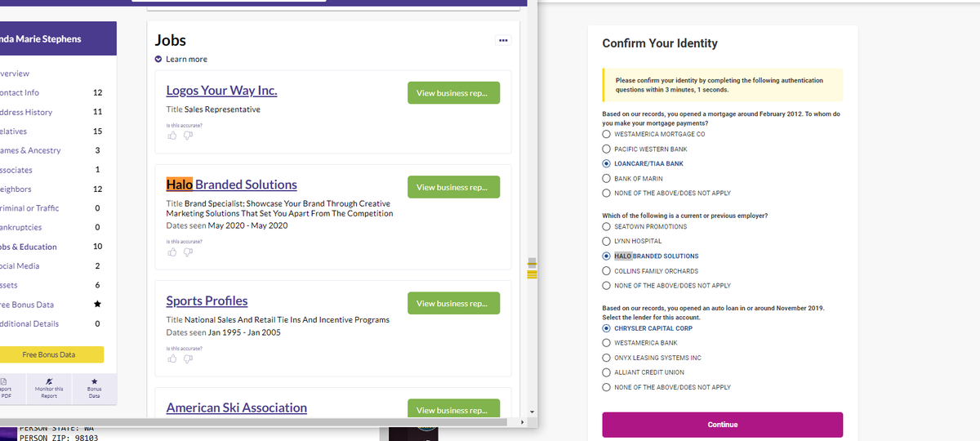The image size is (980, 441).
Task: Click the yellow Free Bonus Data button
Action: click(x=51, y=354)
